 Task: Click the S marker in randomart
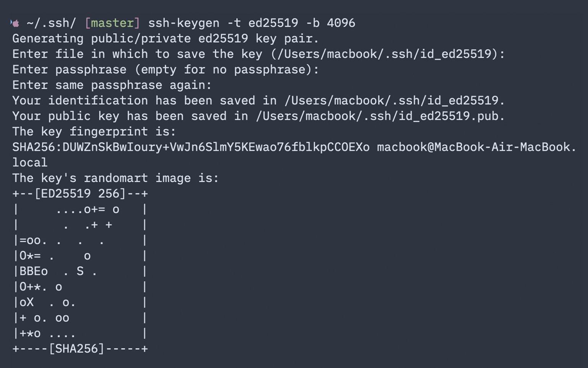[80, 271]
